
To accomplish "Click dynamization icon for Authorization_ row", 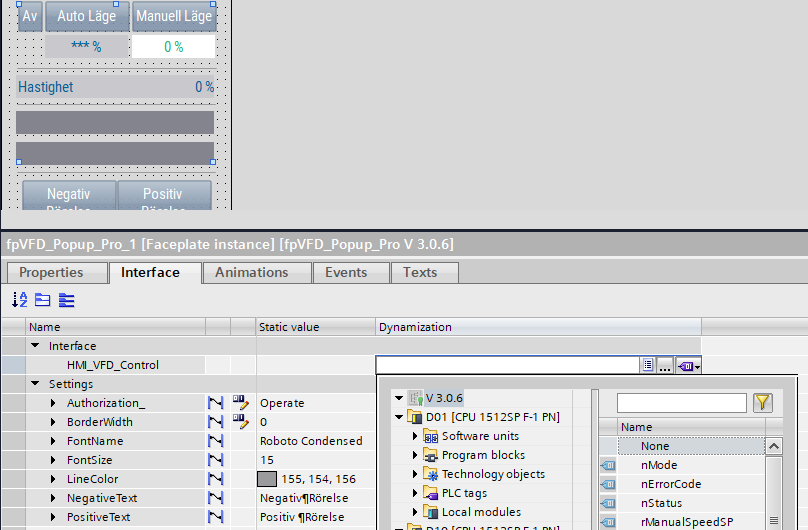I will 215,403.
